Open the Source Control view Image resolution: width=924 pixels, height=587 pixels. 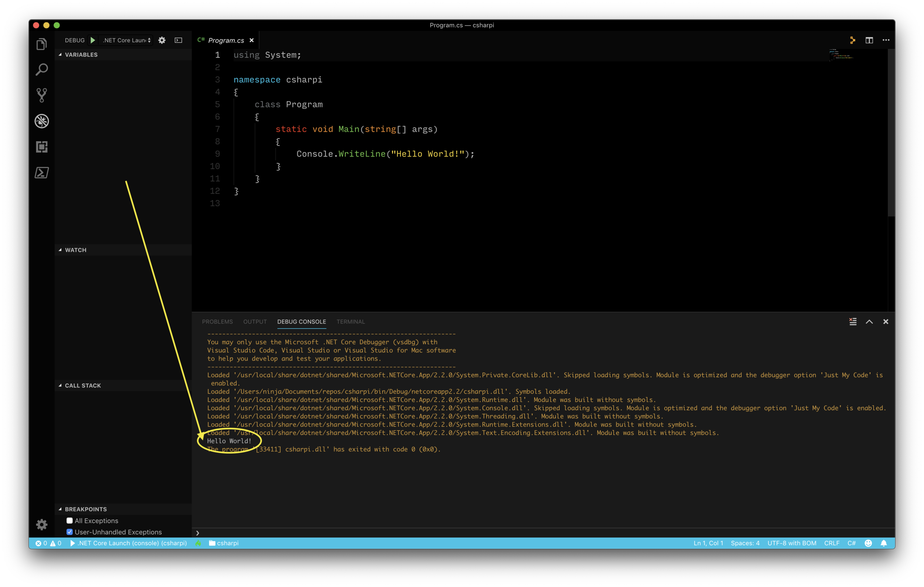(x=41, y=95)
